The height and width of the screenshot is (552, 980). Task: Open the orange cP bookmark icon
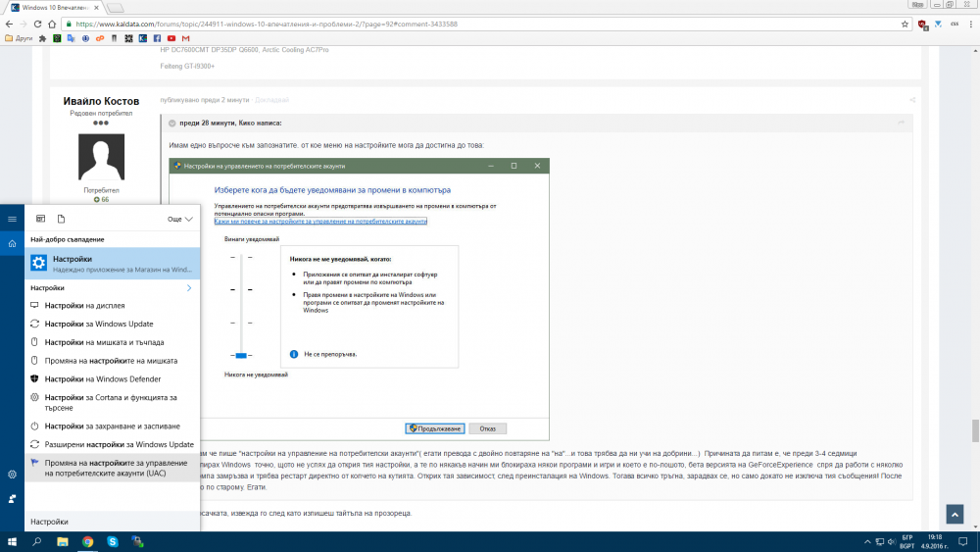(x=100, y=38)
